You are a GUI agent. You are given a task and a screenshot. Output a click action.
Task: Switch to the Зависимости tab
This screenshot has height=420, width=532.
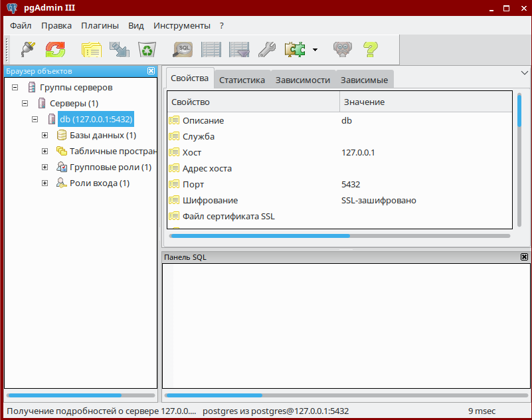tap(303, 80)
